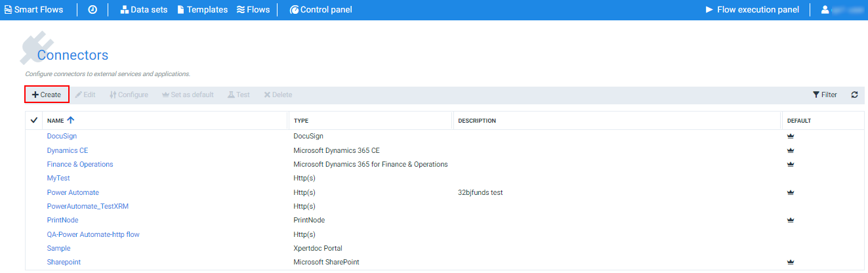Sort by the DESCRIPTION column header

tap(477, 121)
